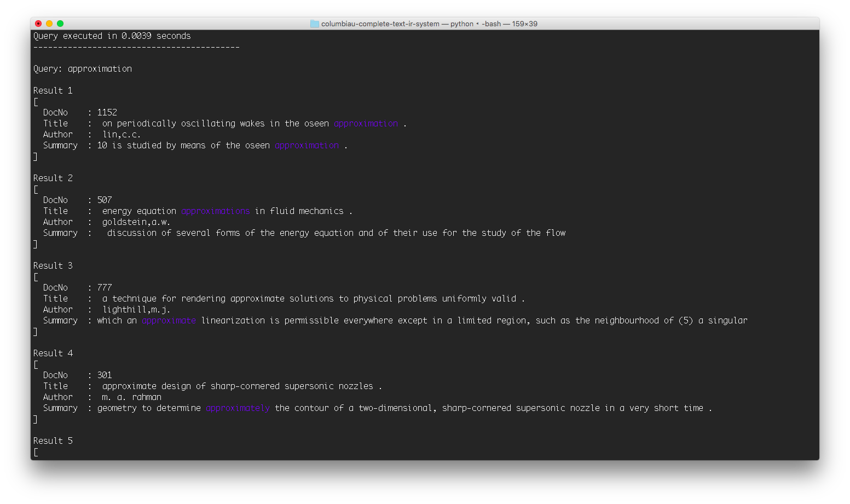Click the opening bracket under Result 5
Screen dimensions: 850x504
point(36,452)
